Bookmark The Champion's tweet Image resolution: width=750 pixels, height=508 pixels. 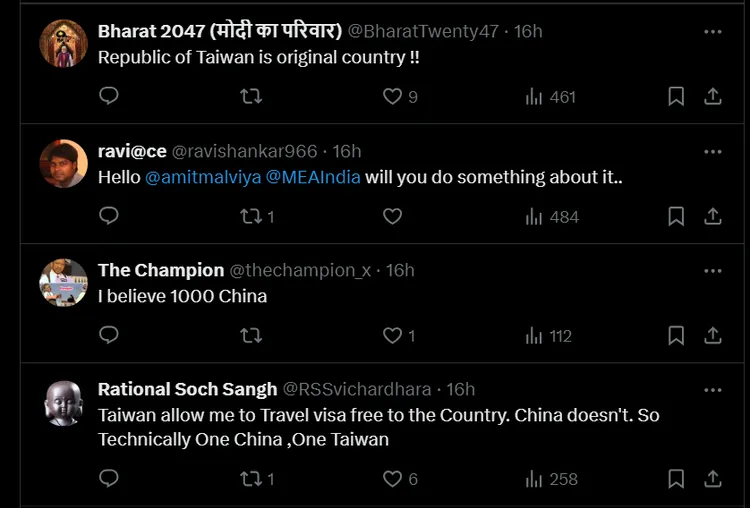point(676,335)
